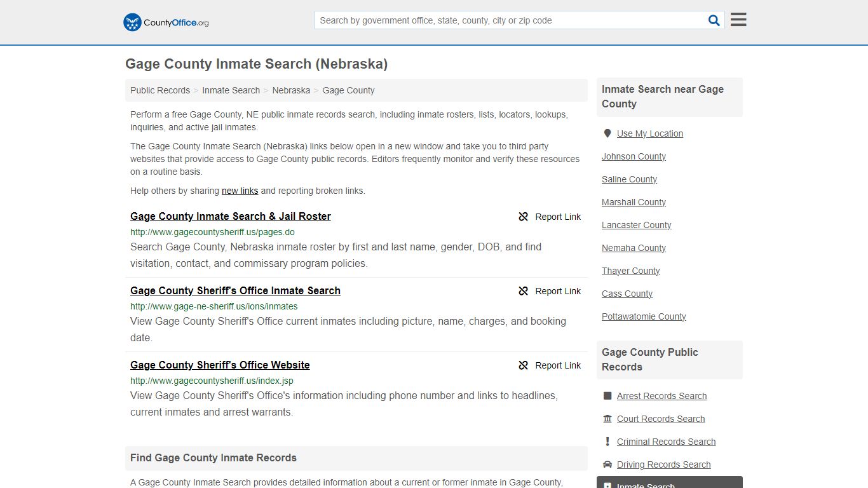Viewport: 868px width, 488px height.
Task: Open Gage County Sheriff's Office Website link
Action: point(220,365)
